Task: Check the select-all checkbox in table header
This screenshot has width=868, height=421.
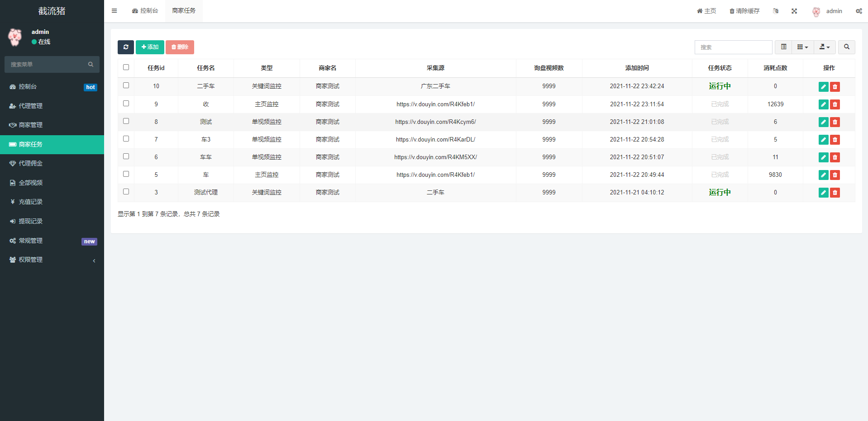Action: 126,67
